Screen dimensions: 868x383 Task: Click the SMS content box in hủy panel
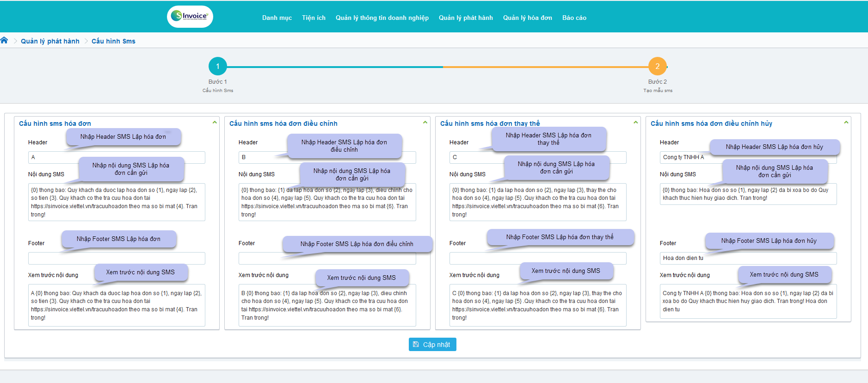coord(748,194)
